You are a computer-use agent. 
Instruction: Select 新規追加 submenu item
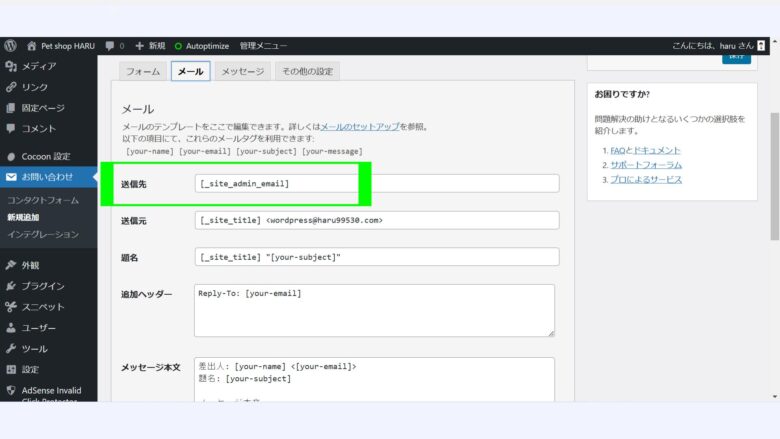(23, 217)
